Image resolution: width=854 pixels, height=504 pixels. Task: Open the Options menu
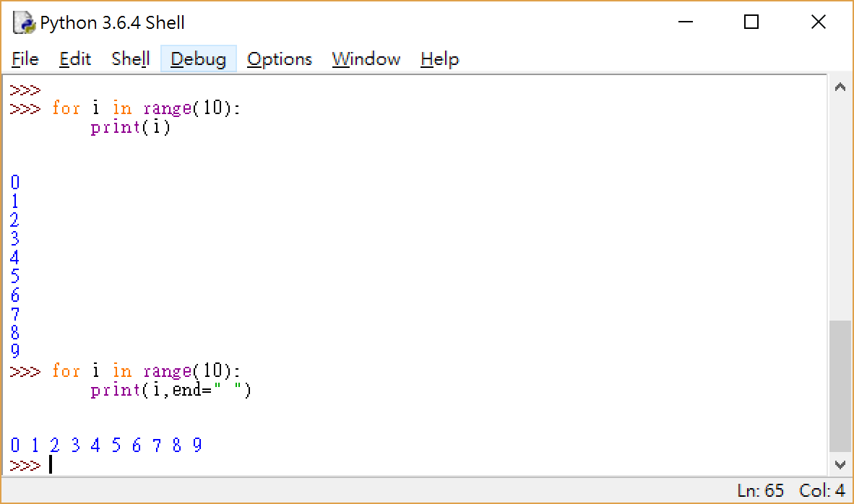point(279,59)
